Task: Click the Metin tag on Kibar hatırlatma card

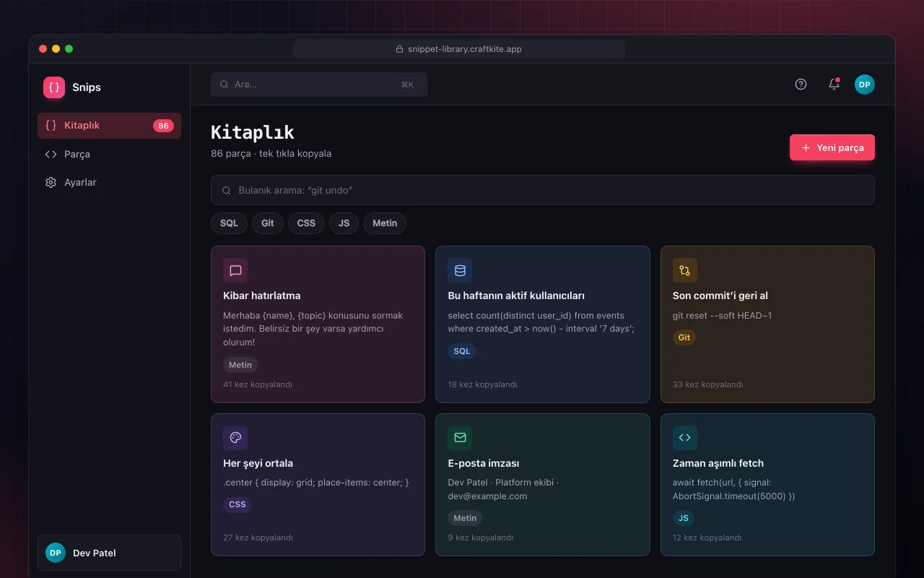Action: pos(240,365)
